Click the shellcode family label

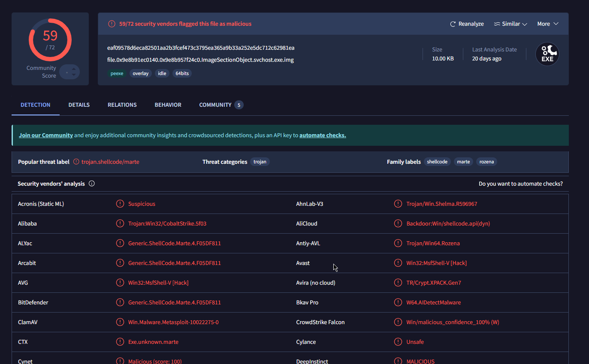437,162
